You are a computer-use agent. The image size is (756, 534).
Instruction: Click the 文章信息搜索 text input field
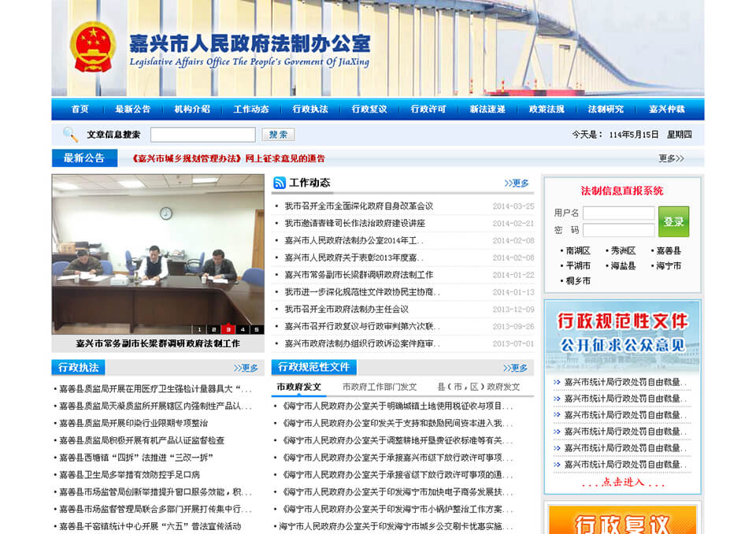click(x=202, y=135)
